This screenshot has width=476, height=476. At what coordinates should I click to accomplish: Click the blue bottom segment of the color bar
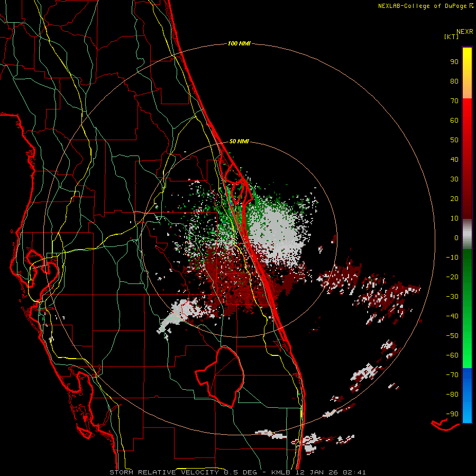coord(467,396)
